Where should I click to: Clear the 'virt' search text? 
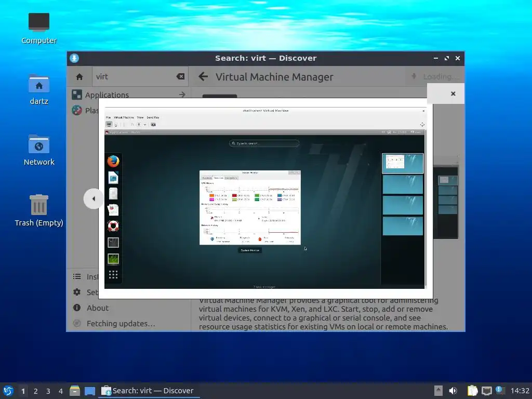tap(180, 76)
